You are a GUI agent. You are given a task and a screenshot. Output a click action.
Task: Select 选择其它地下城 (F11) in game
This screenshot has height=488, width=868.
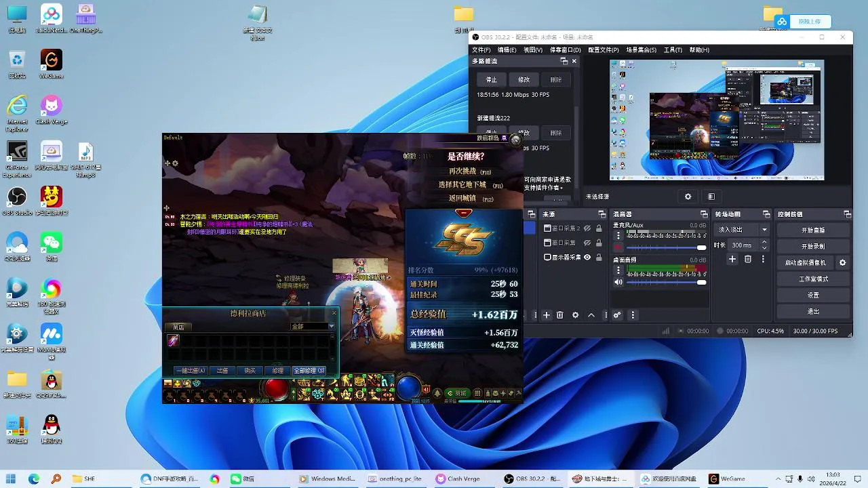[471, 185]
